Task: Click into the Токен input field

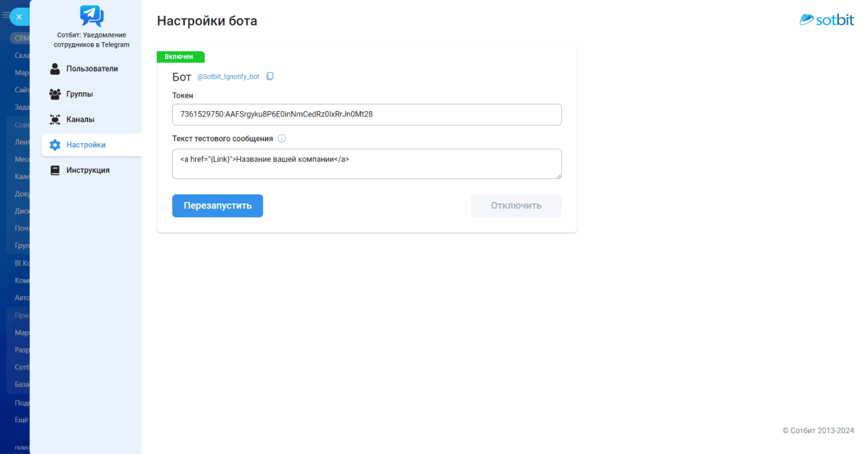Action: 366,115
